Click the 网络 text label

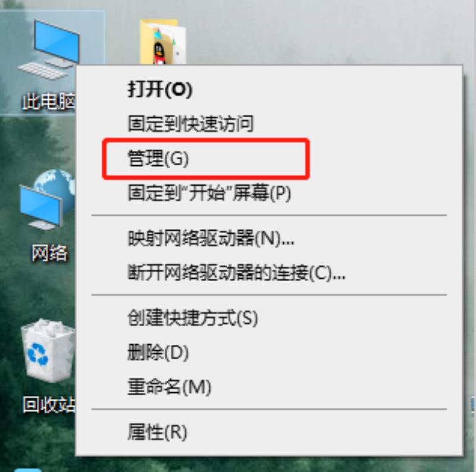[49, 253]
